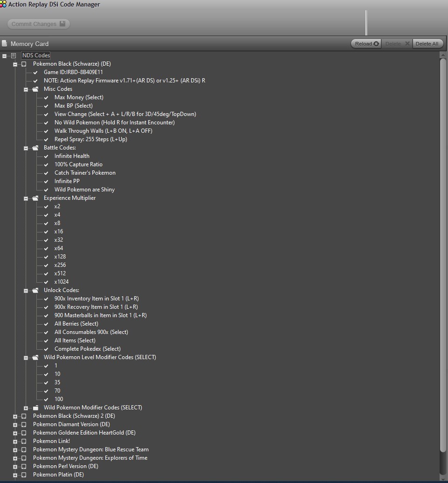Click the Memory Card icon
The width and height of the screenshot is (448, 483).
pyautogui.click(x=4, y=43)
